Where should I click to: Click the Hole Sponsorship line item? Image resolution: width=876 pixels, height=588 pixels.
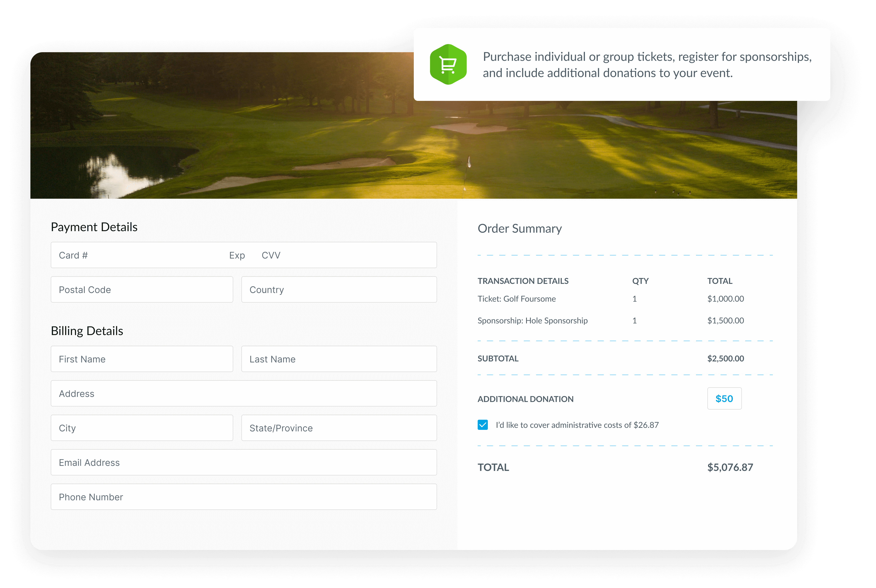pyautogui.click(x=532, y=321)
